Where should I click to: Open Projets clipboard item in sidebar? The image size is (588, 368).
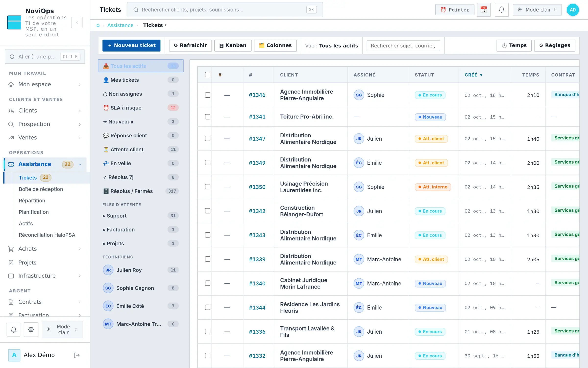click(x=45, y=263)
